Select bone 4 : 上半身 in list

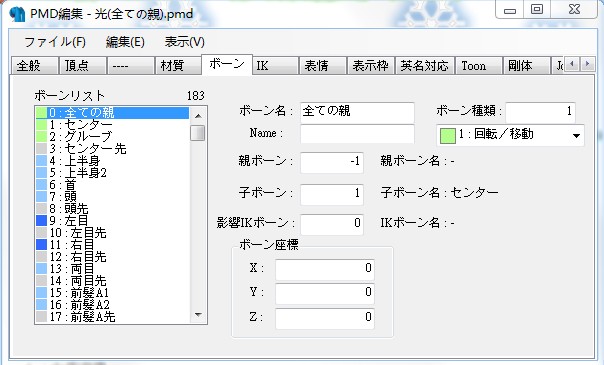click(112, 161)
